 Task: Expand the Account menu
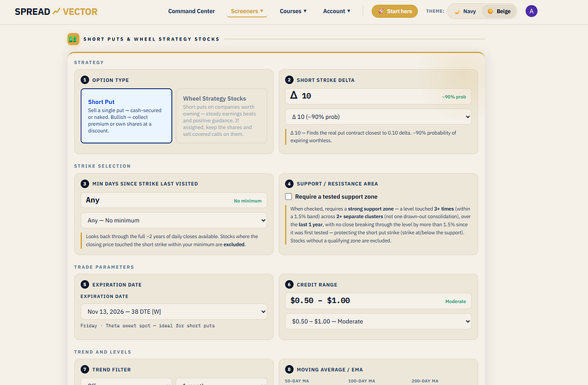tap(337, 12)
